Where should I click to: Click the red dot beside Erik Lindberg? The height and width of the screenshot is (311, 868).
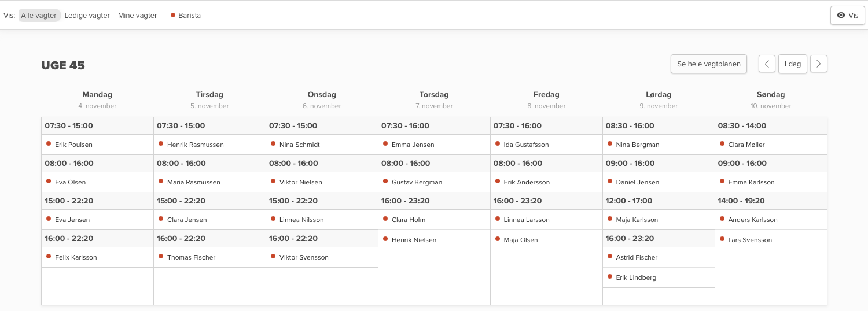[x=610, y=277]
